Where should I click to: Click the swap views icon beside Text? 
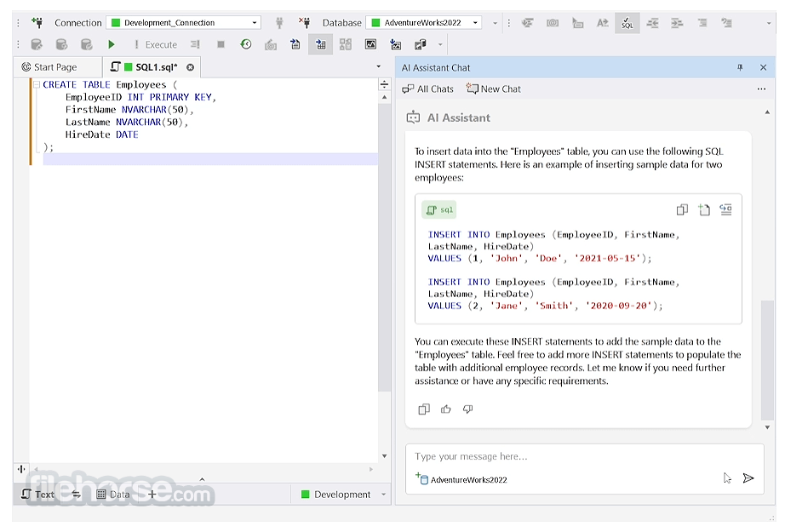coord(76,495)
